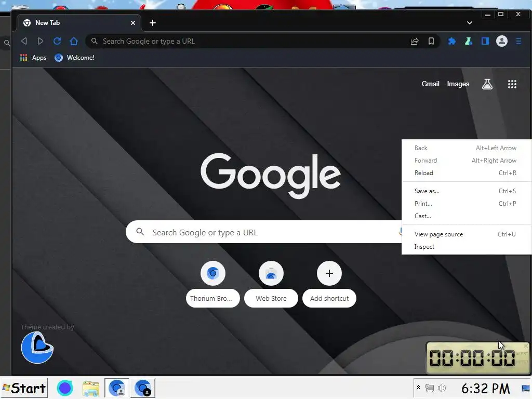The width and height of the screenshot is (532, 399).
Task: Choose Save as... from the context menu
Action: [467, 191]
